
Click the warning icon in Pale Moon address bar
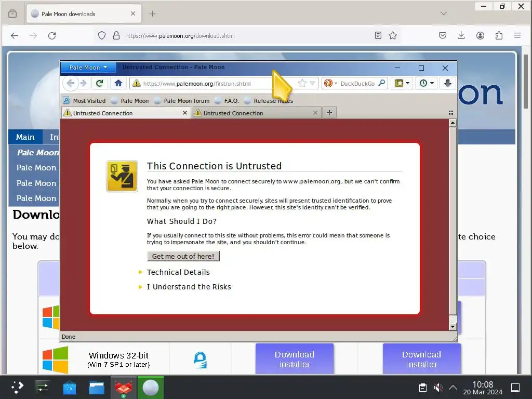137,83
